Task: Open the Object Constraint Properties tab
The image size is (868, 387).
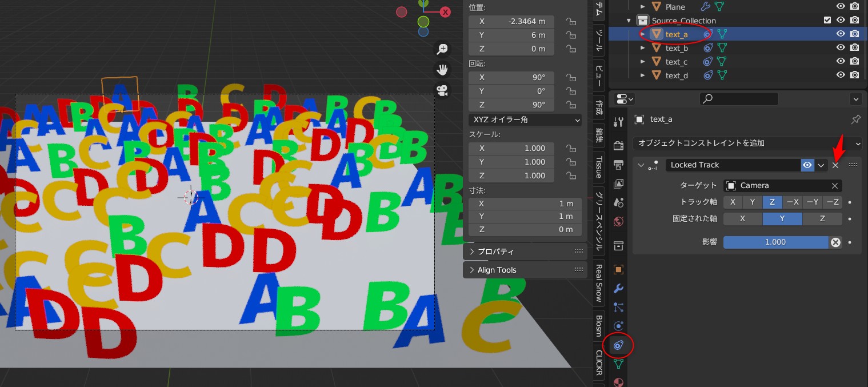Action: click(618, 345)
